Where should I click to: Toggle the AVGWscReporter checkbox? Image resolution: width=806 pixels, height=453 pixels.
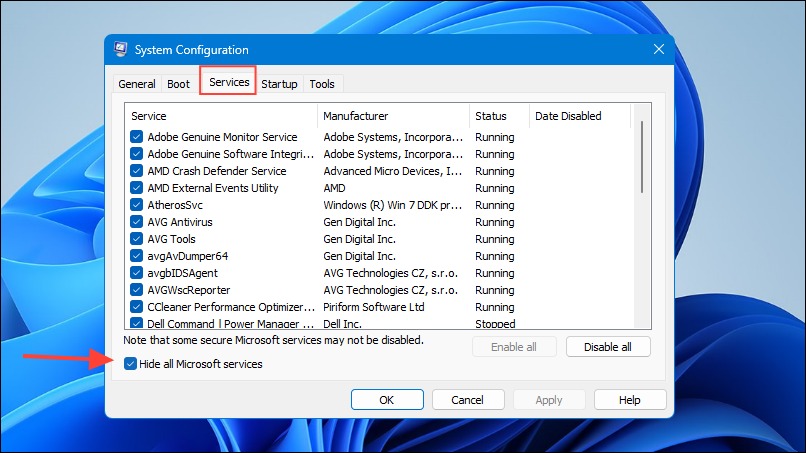coord(136,289)
